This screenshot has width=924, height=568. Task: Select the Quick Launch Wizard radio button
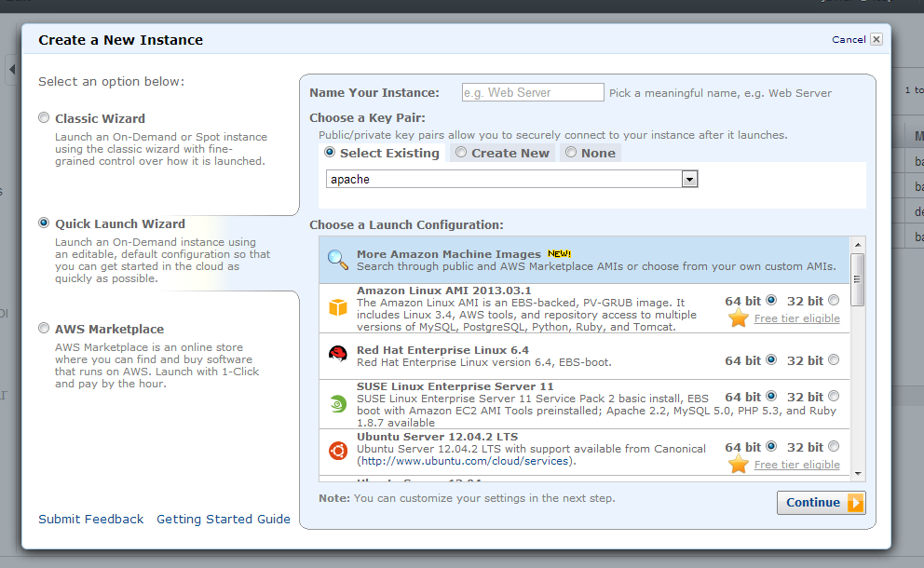click(44, 223)
